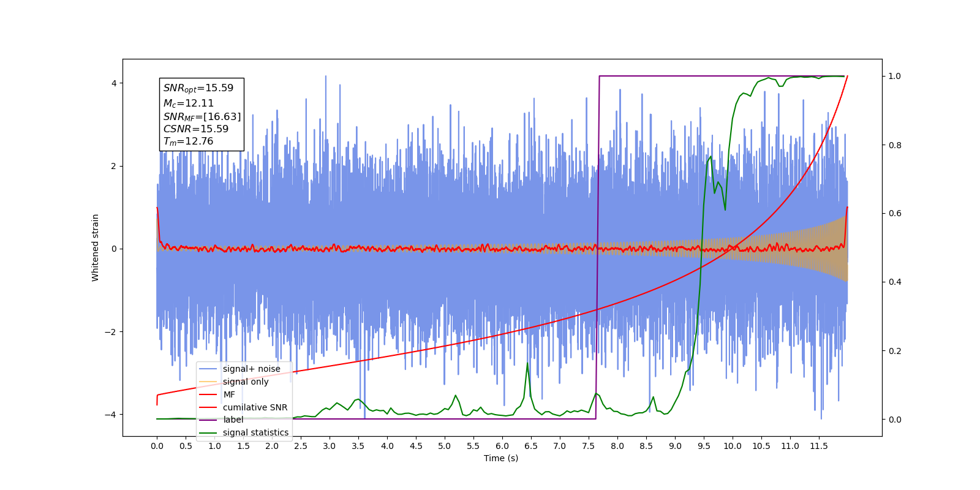Select the CSNR=15.59 annotation text
This screenshot has height=490, width=980.
(x=196, y=129)
